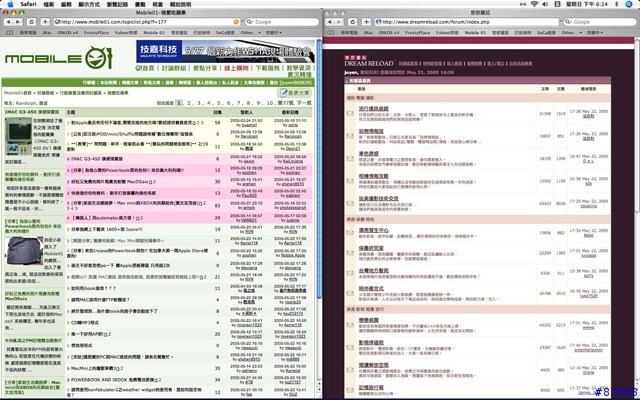
Task: Expand Other... bookmarks folder in Dream Reload window
Action: click(x=571, y=33)
